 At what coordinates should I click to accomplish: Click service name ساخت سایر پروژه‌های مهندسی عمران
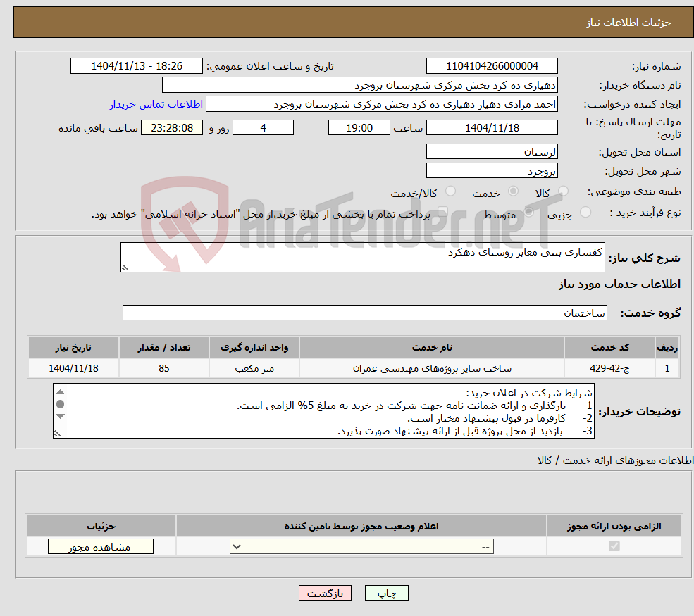pyautogui.click(x=432, y=368)
